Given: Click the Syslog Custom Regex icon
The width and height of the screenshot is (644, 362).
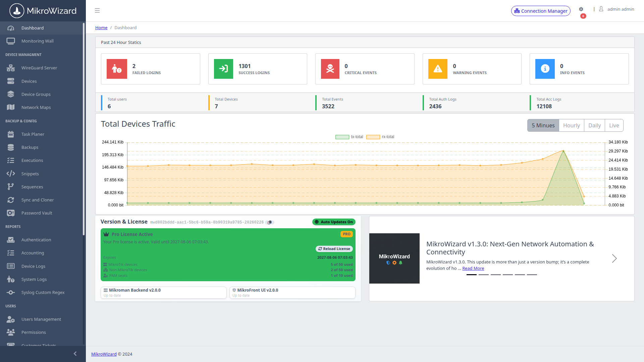Looking at the screenshot, I should coord(11,292).
